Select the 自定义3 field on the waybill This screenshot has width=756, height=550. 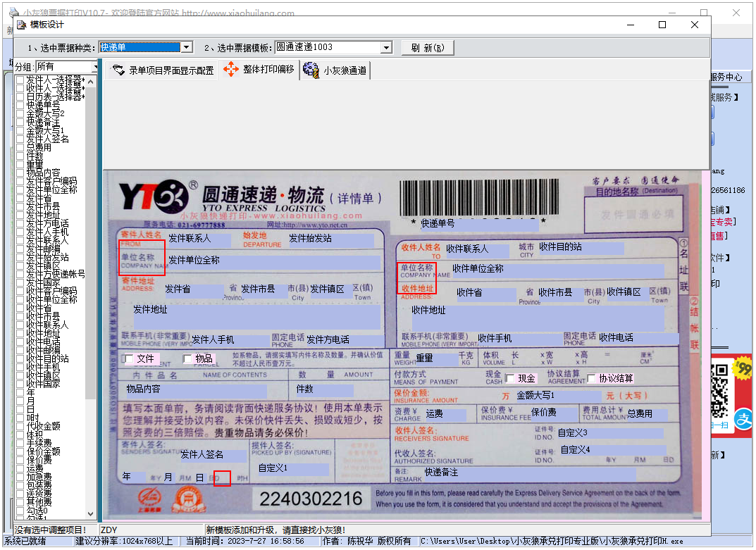pyautogui.click(x=610, y=433)
